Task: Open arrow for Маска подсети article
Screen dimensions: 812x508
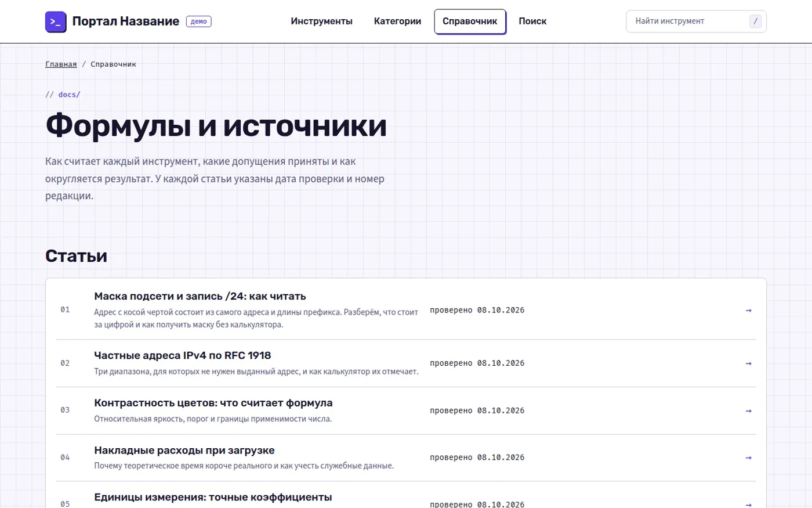Action: (748, 311)
